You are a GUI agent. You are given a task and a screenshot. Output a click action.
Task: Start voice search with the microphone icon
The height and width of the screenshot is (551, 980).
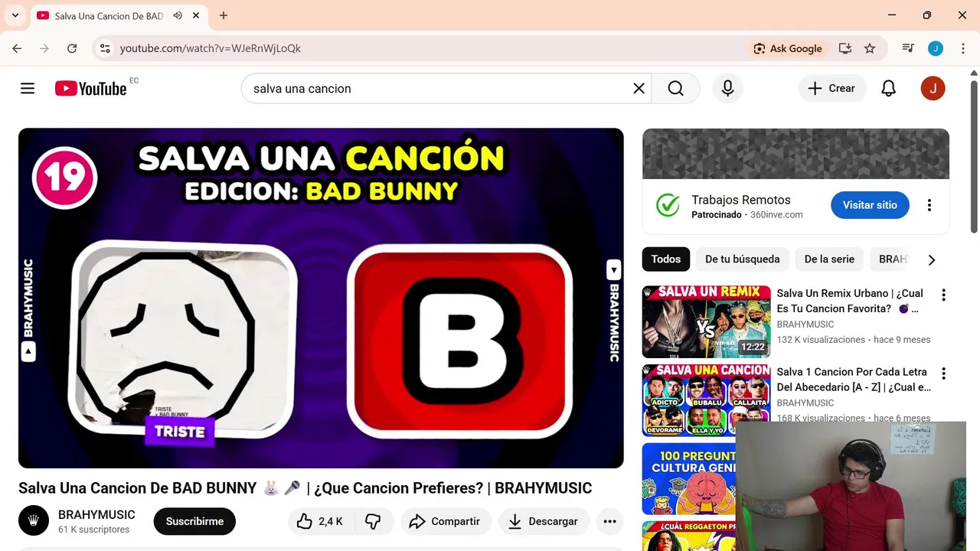(x=727, y=88)
